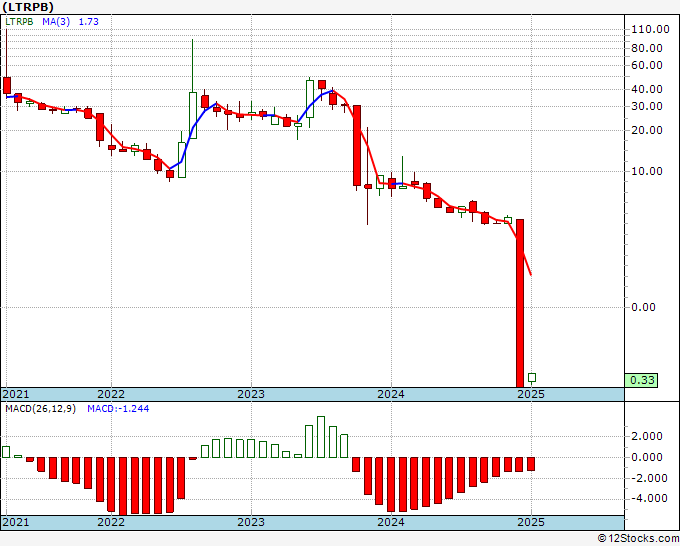The width and height of the screenshot is (680, 546).
Task: Click the large red candle in late 2023
Action: pos(356,146)
